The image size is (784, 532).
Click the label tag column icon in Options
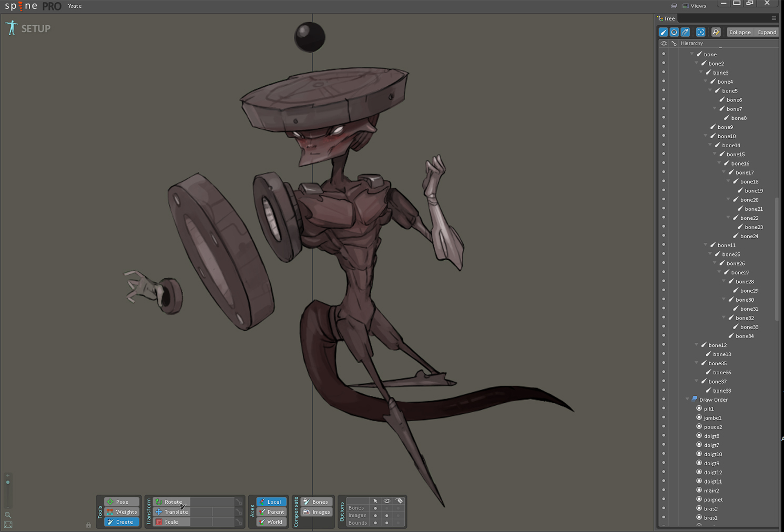399,501
